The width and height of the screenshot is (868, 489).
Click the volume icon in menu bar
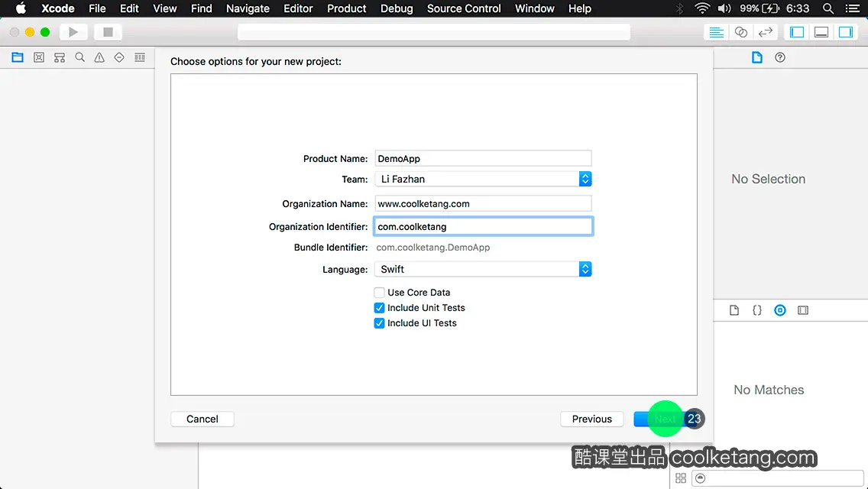tap(724, 8)
